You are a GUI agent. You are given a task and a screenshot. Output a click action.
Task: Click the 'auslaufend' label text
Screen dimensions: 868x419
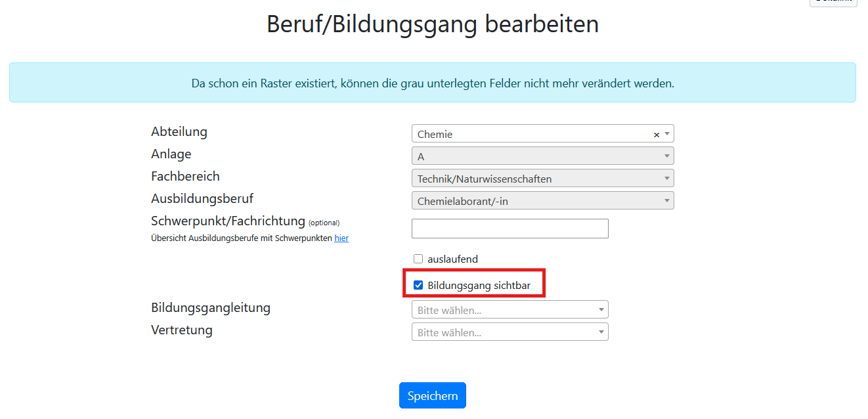tap(452, 259)
